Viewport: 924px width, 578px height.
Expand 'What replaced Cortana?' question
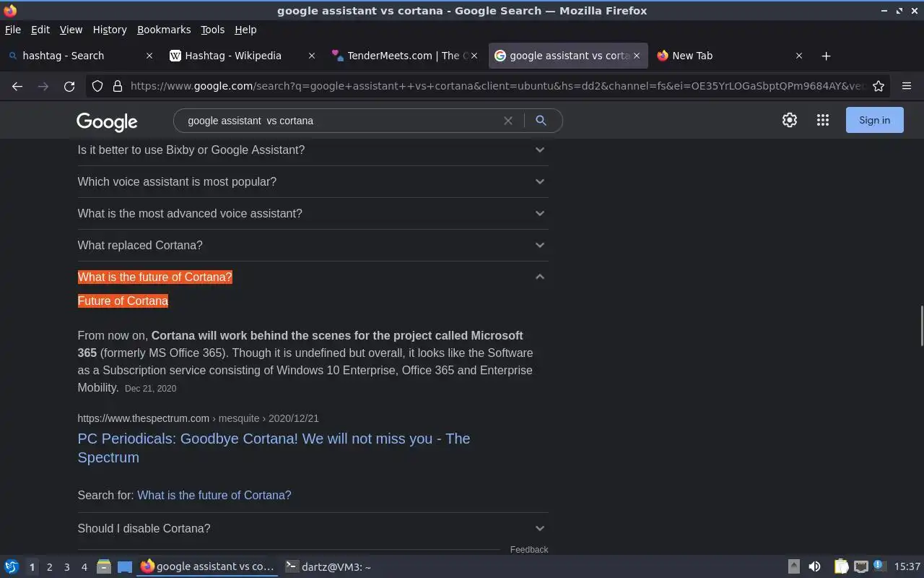(313, 245)
